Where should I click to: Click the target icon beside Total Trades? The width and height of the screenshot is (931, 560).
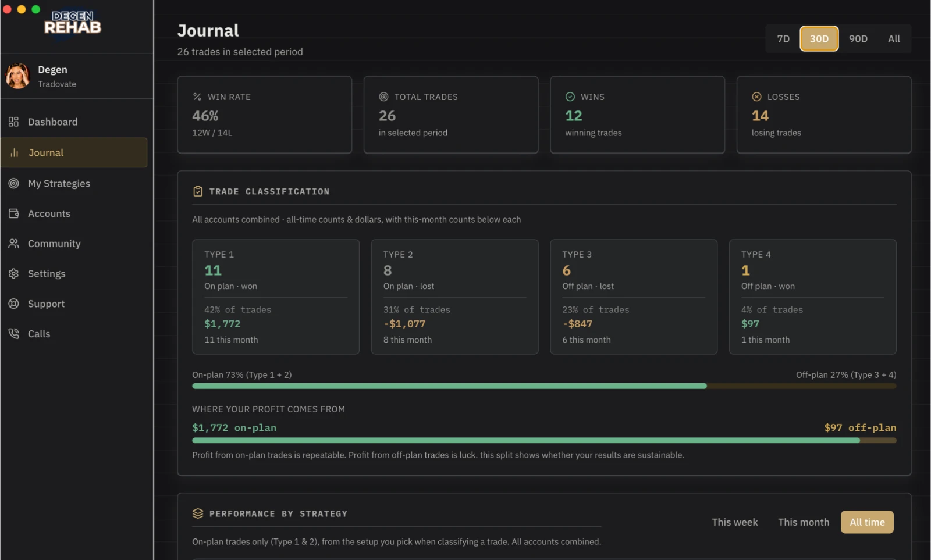[383, 97]
